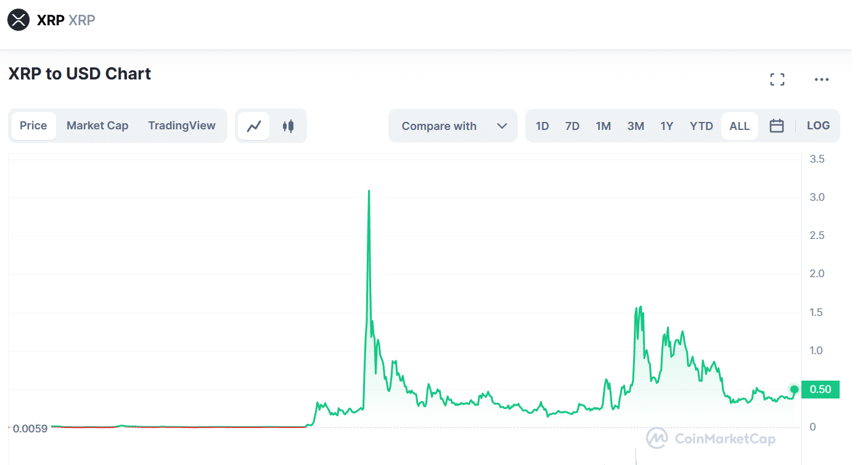The width and height of the screenshot is (868, 465).
Task: Click the XRP to USD Chart heading
Action: (80, 74)
